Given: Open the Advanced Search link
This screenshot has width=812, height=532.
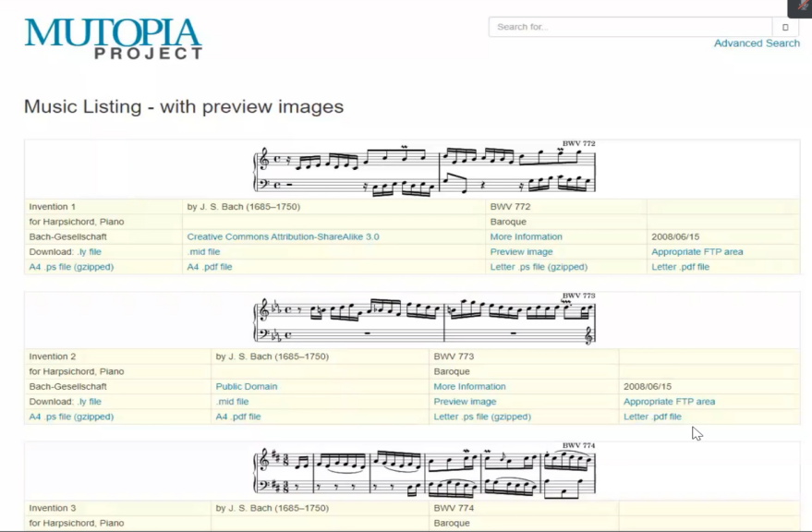Looking at the screenshot, I should coord(756,43).
